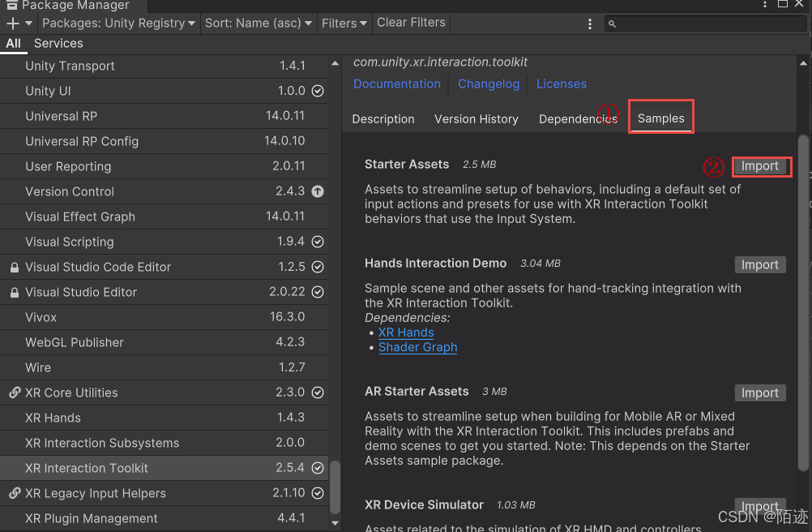Viewport: 812px width, 532px height.
Task: Click package list scroll up arrow
Action: pyautogui.click(x=335, y=63)
